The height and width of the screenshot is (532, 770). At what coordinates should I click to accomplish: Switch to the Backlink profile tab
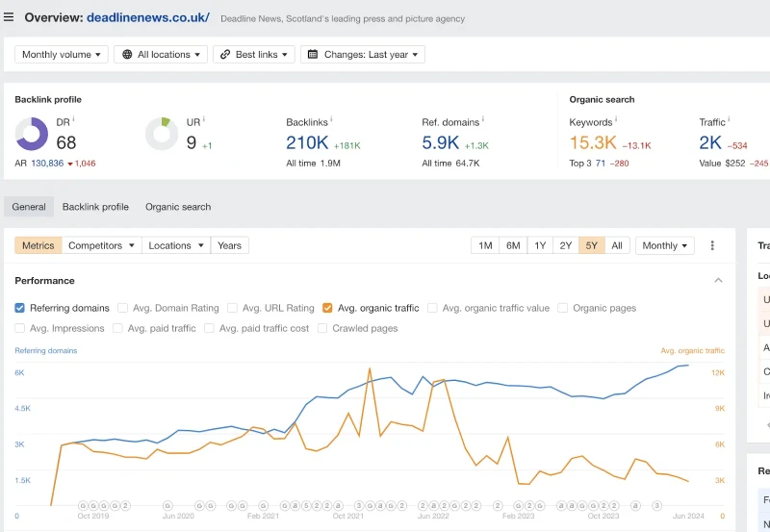tap(95, 207)
